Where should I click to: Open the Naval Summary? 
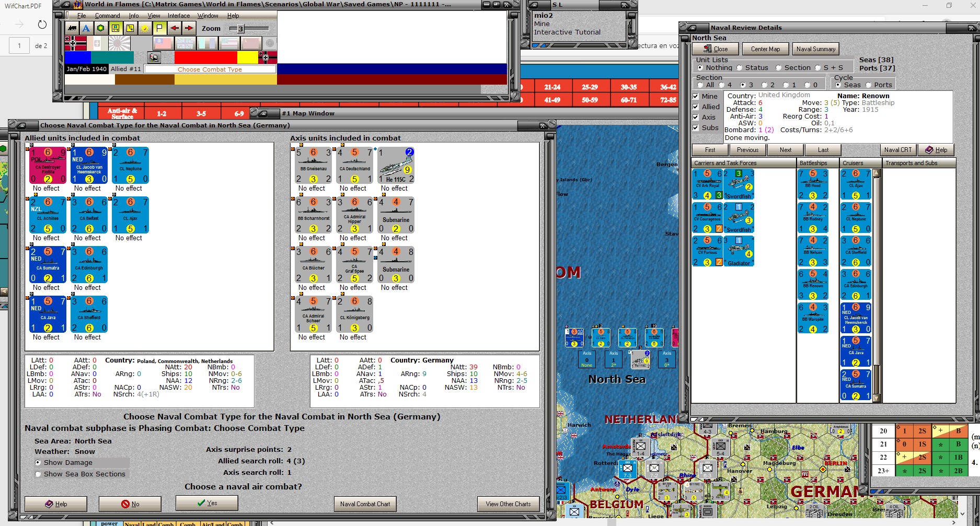coord(816,49)
